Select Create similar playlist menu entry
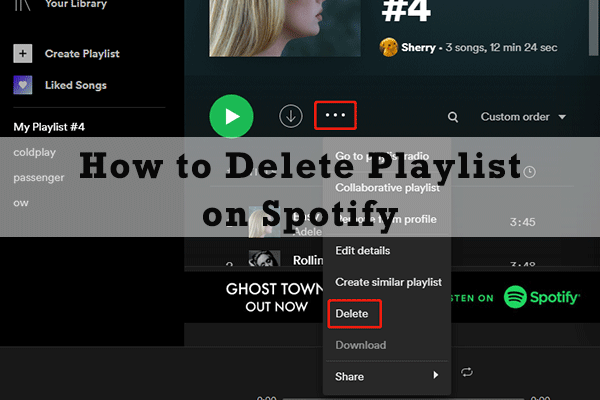 coord(388,282)
